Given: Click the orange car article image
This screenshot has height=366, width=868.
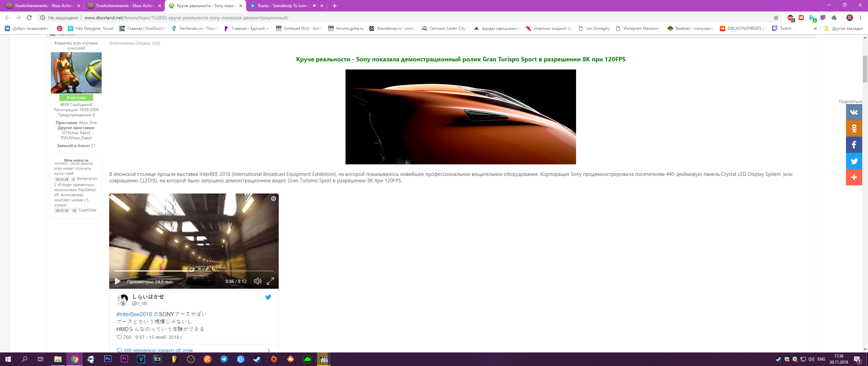Looking at the screenshot, I should 460,117.
